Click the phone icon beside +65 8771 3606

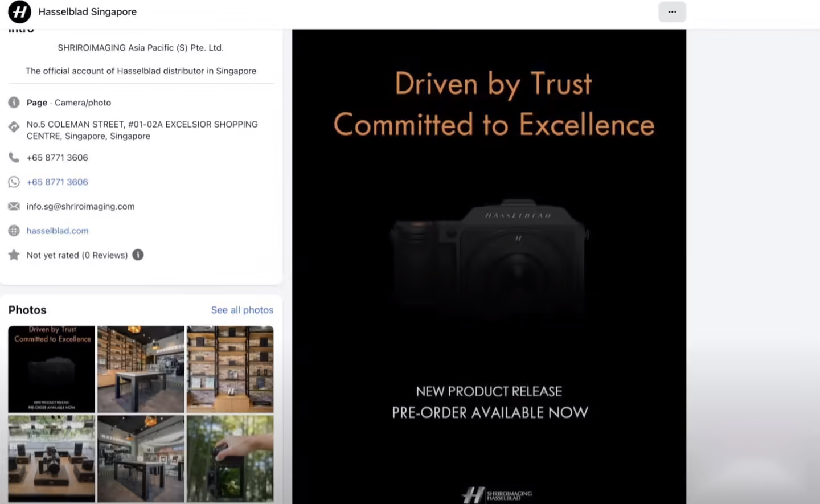pyautogui.click(x=14, y=158)
